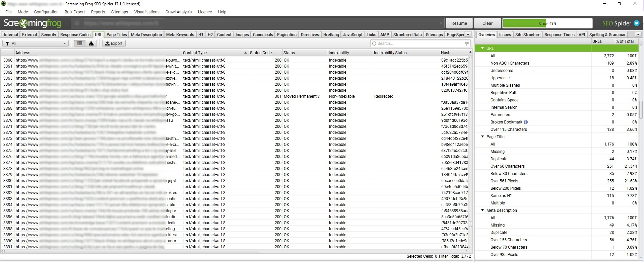644x262 pixels.
Task: Open the All filter dropdown
Action: pyautogui.click(x=36, y=43)
